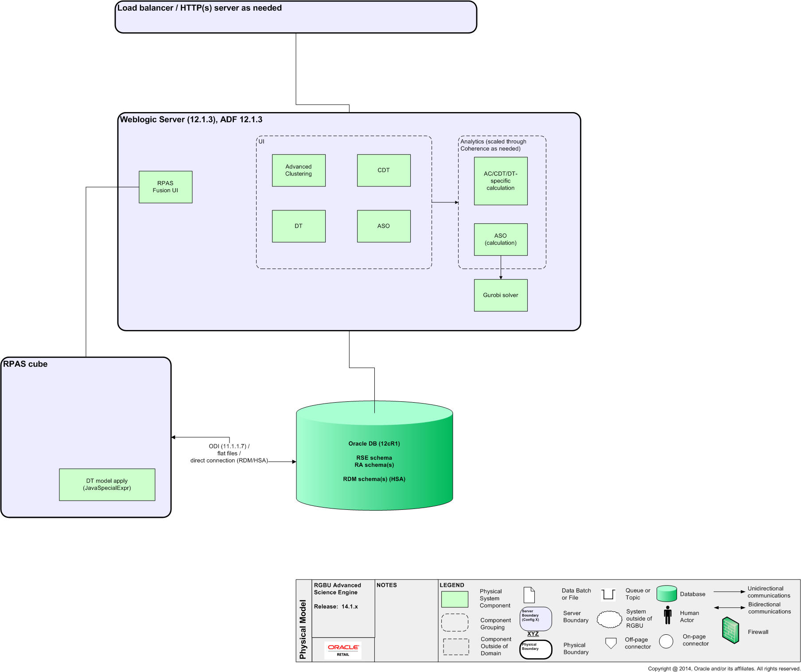Click the Load balancer / HTTP(s) server title
Image resolution: width=801 pixels, height=672 pixels.
(x=199, y=8)
